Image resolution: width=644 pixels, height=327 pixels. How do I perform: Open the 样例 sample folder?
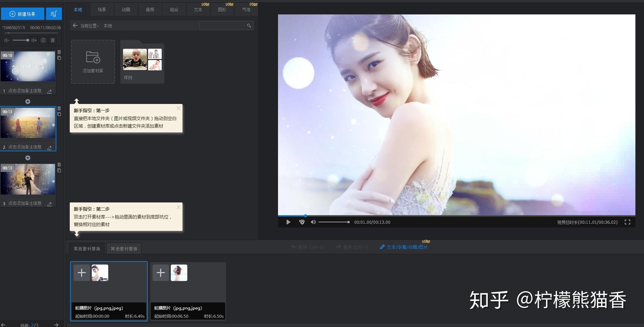tap(142, 62)
